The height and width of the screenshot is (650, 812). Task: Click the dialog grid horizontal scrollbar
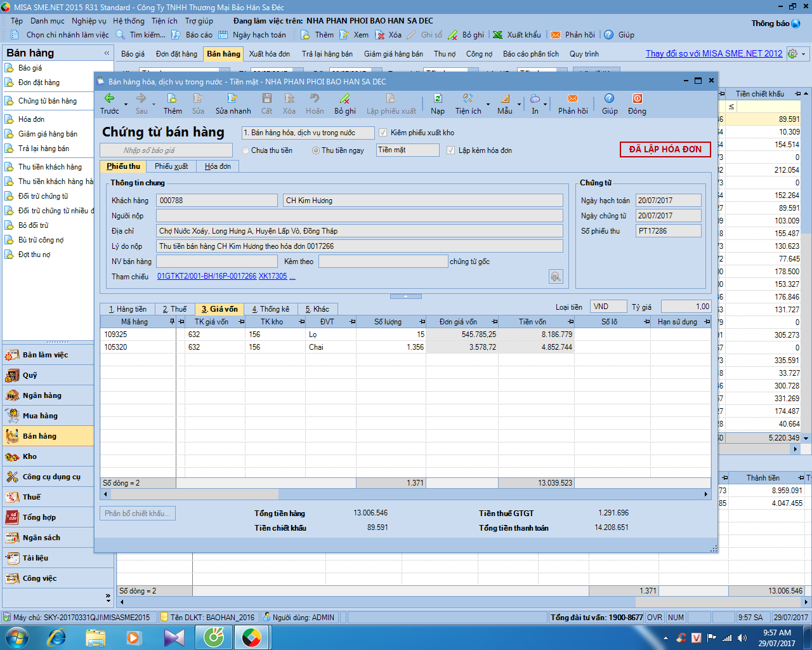point(406,494)
